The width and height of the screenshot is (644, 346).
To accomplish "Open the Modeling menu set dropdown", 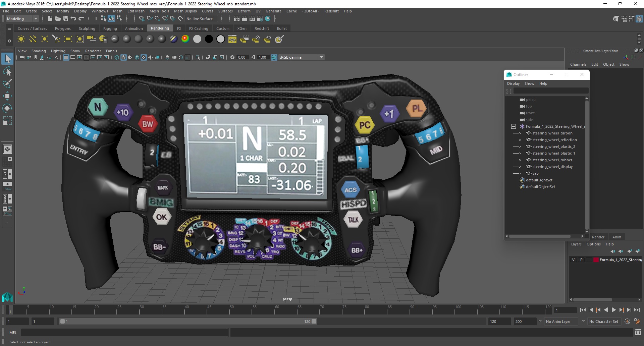I will (22, 19).
